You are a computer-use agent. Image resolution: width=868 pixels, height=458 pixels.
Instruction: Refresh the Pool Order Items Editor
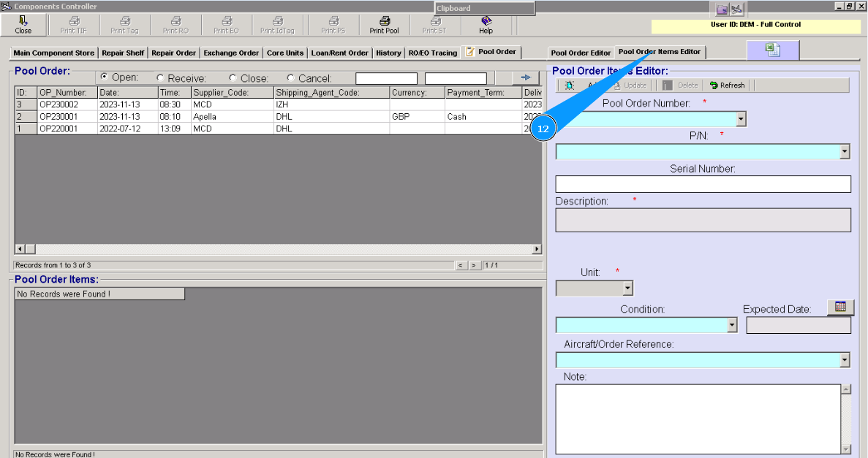728,85
